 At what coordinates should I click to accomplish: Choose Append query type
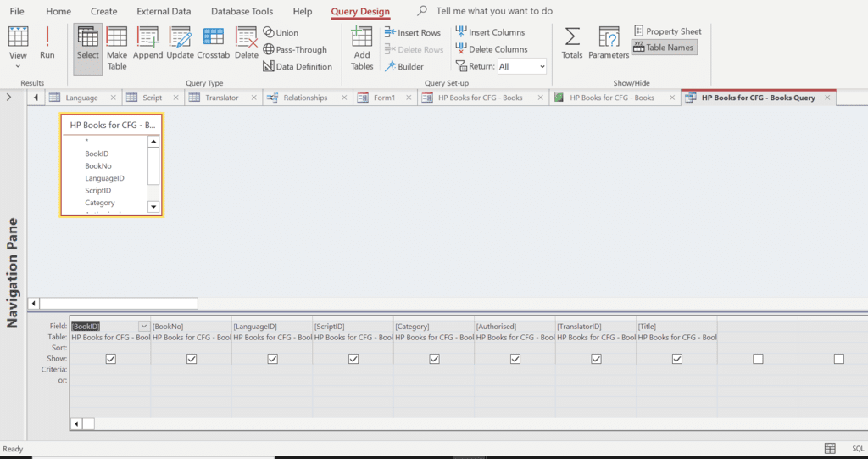[147, 43]
